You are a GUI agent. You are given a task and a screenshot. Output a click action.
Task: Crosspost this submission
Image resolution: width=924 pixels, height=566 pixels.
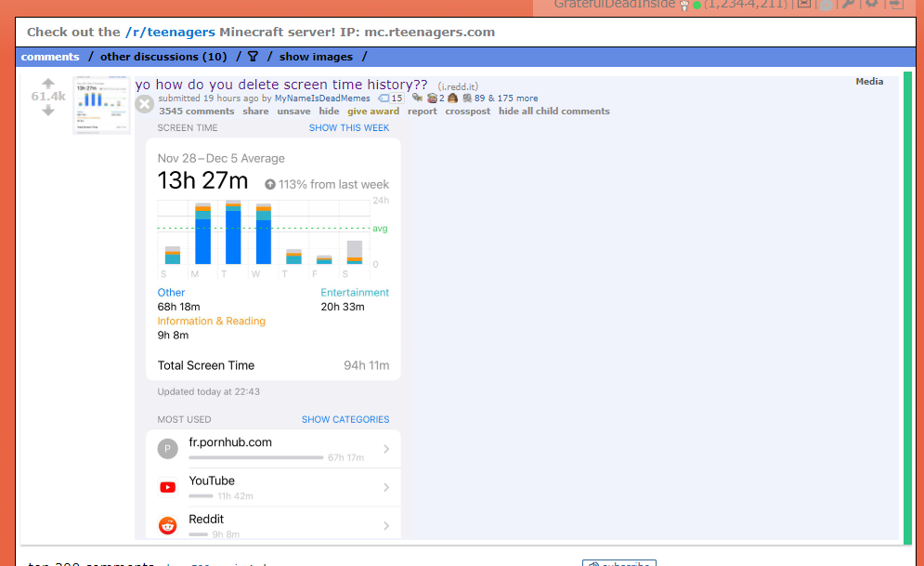coord(468,112)
